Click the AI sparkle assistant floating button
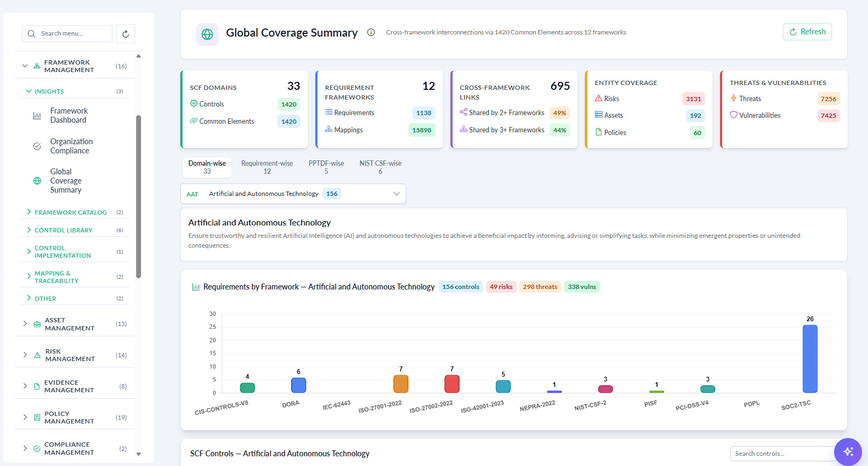This screenshot has height=466, width=868. [x=848, y=451]
